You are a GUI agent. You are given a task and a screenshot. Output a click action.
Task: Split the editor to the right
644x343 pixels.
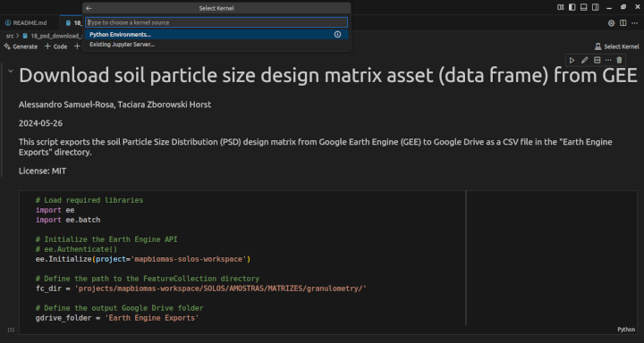623,23
